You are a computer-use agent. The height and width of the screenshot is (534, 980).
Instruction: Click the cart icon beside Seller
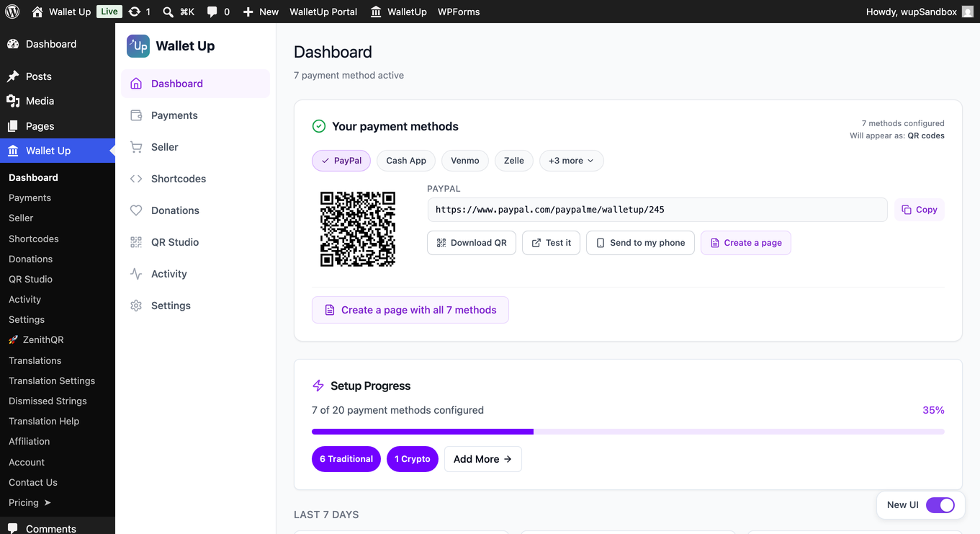tap(136, 147)
